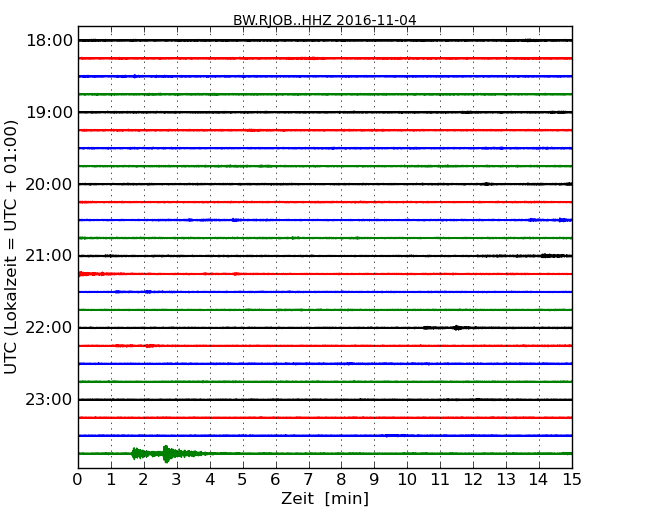Select x-axis tick label 1
This screenshot has height=520, width=650.
coord(111,479)
